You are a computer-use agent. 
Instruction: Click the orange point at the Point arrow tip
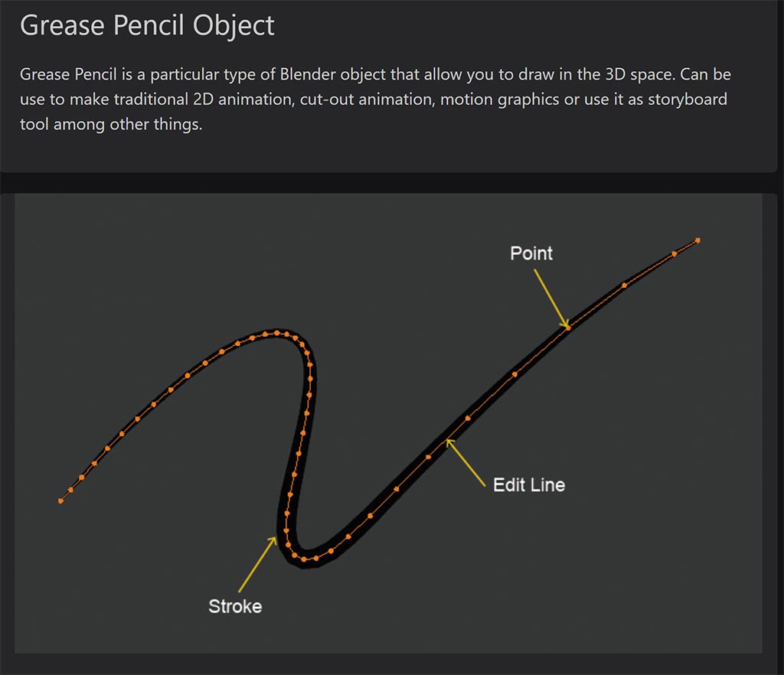568,327
